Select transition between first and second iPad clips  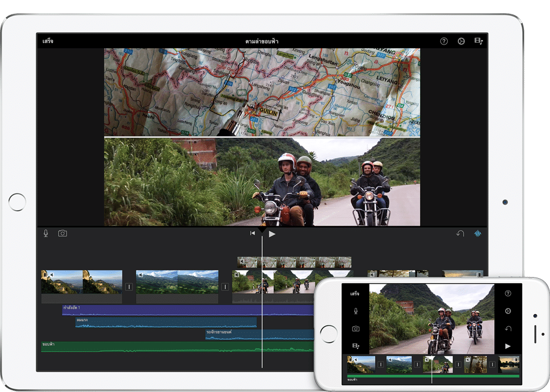(129, 287)
